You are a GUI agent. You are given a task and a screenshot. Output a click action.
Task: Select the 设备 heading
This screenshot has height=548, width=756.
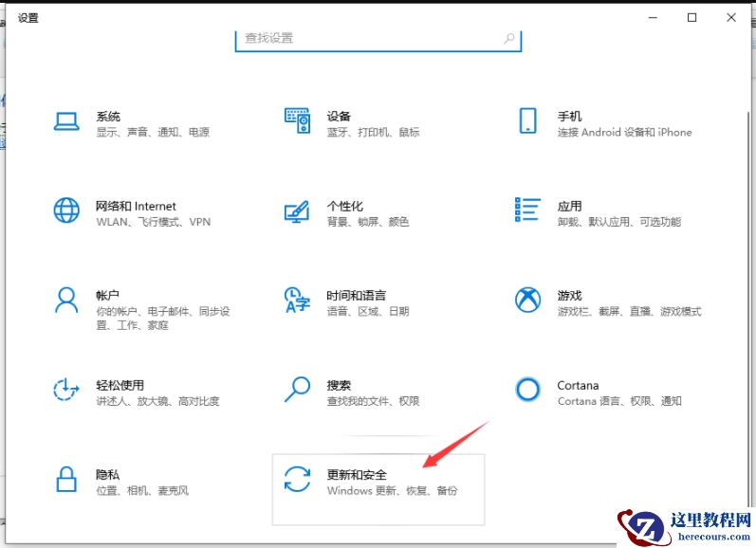coord(339,117)
